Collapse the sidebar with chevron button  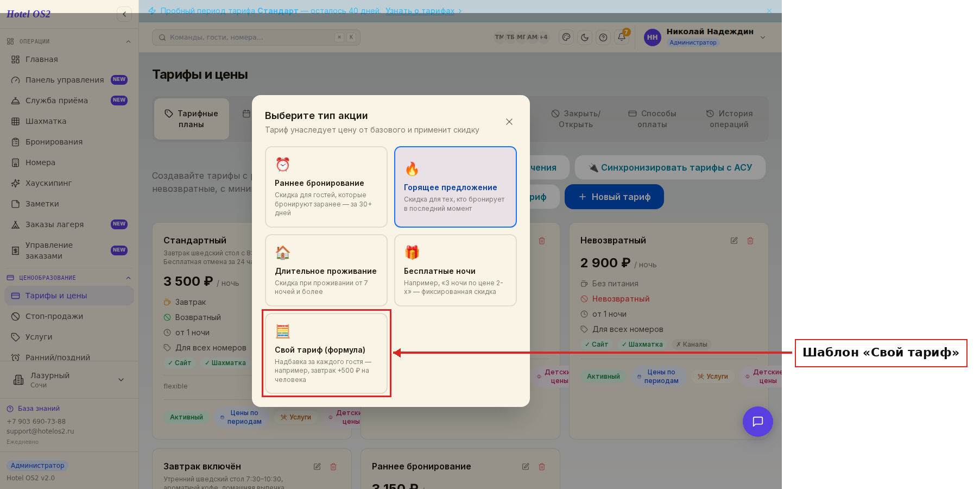(124, 14)
